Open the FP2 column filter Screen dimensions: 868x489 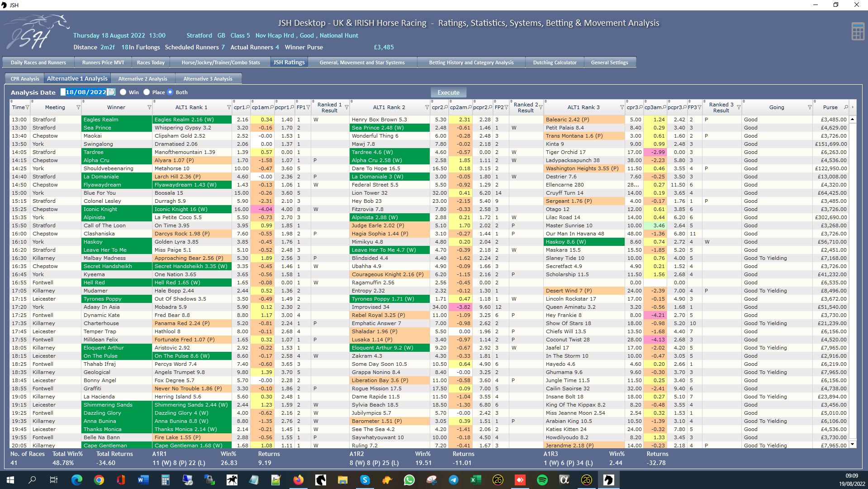coord(506,107)
